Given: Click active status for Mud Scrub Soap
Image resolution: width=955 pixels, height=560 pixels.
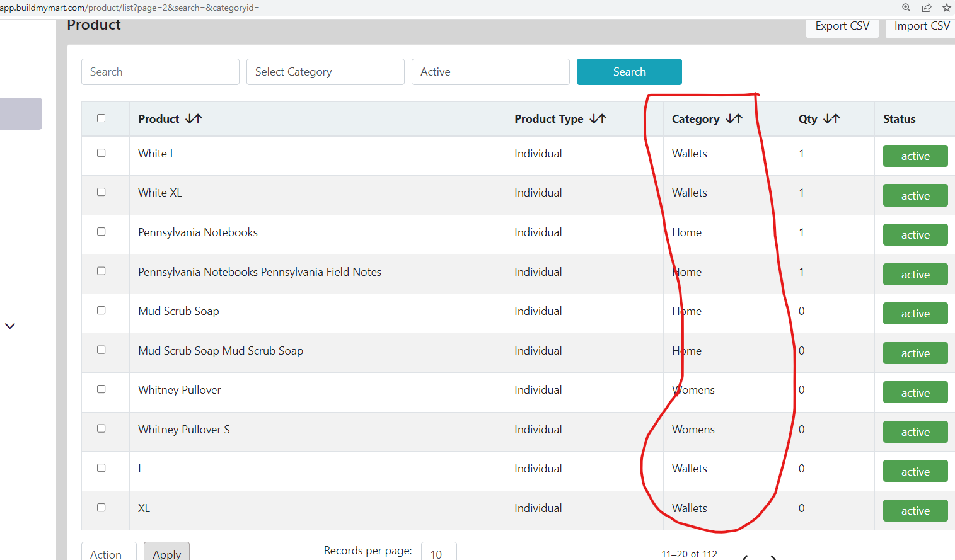Looking at the screenshot, I should 915,314.
